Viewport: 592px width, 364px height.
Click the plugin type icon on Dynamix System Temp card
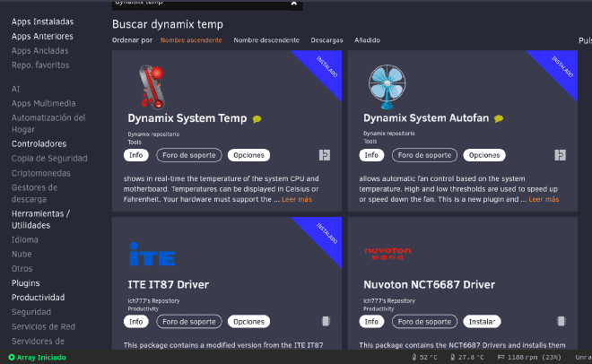point(325,155)
